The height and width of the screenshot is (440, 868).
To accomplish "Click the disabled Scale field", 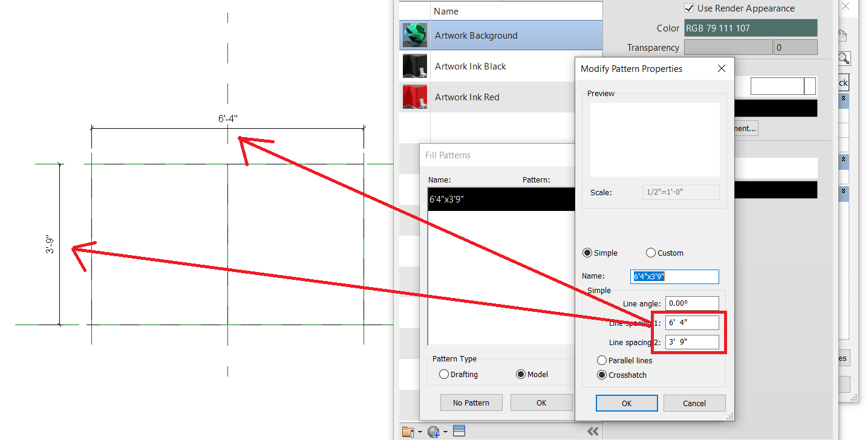I will click(680, 192).
